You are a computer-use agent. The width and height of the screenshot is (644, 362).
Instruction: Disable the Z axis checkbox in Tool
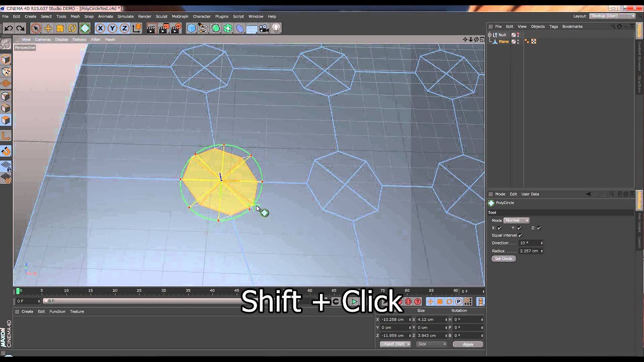point(539,228)
